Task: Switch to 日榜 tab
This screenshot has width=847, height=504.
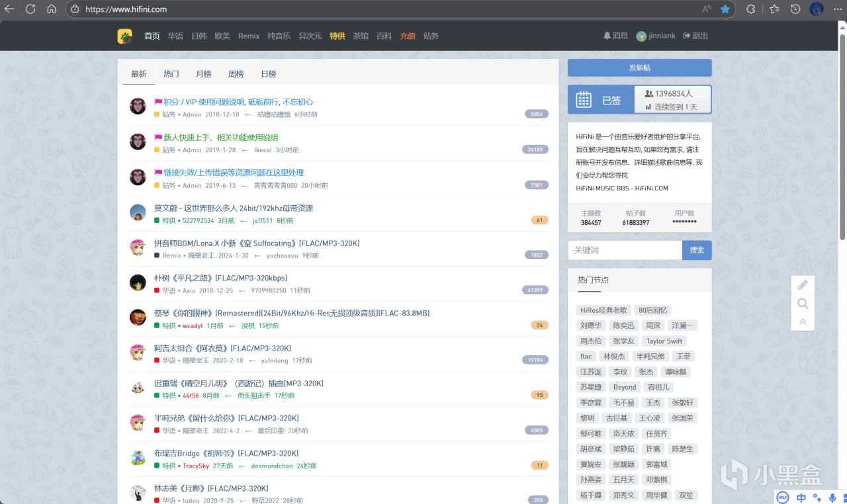Action: [269, 74]
